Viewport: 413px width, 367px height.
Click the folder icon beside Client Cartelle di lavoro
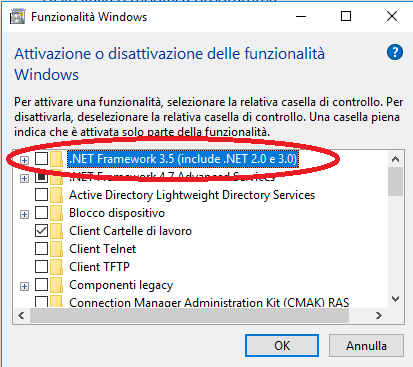[x=56, y=231]
